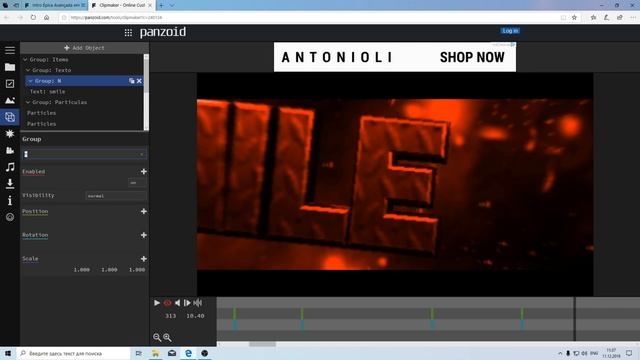Open the Visibility normal dropdown
This screenshot has height=360, width=640.
point(116,196)
